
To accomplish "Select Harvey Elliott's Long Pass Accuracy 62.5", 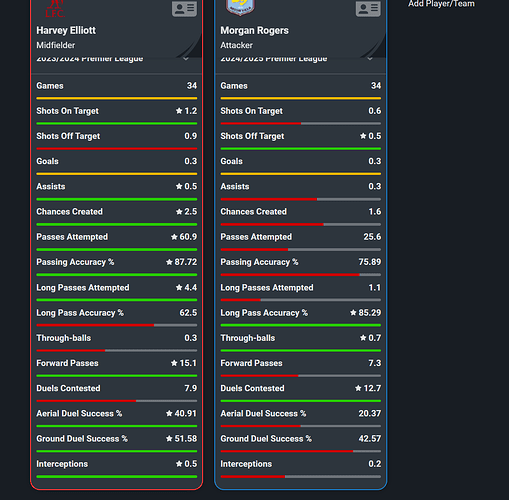I will tap(188, 313).
